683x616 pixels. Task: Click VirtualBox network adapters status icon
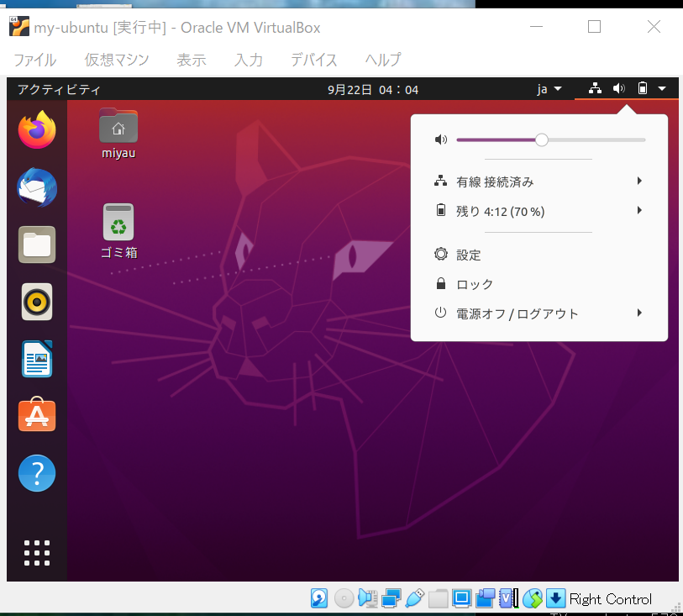point(391,598)
